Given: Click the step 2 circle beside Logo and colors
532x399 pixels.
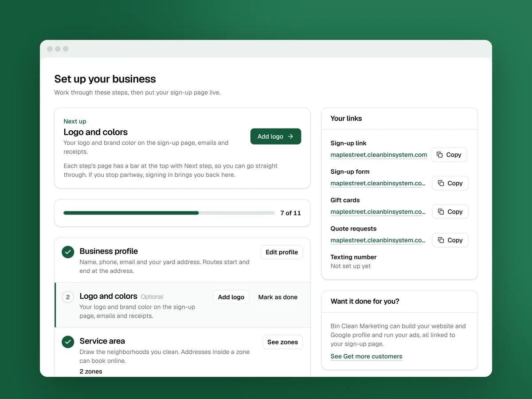Looking at the screenshot, I should [x=68, y=297].
